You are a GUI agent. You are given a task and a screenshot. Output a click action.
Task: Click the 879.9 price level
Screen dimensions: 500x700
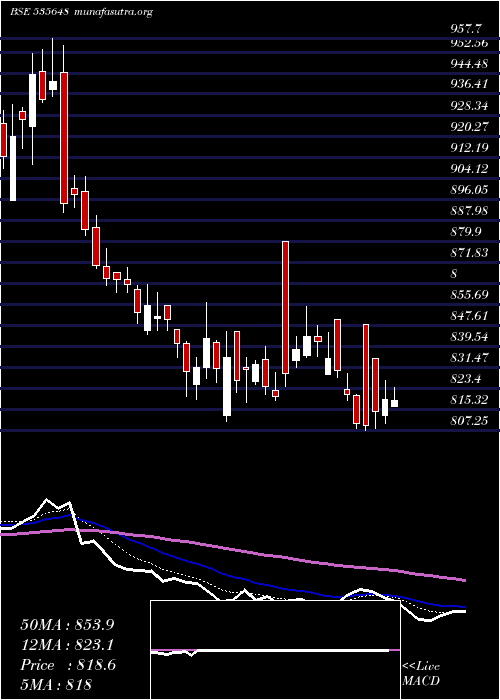[466, 232]
